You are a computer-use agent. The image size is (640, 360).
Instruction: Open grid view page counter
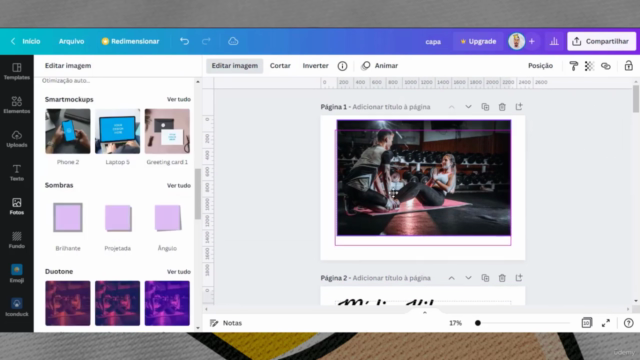click(587, 323)
